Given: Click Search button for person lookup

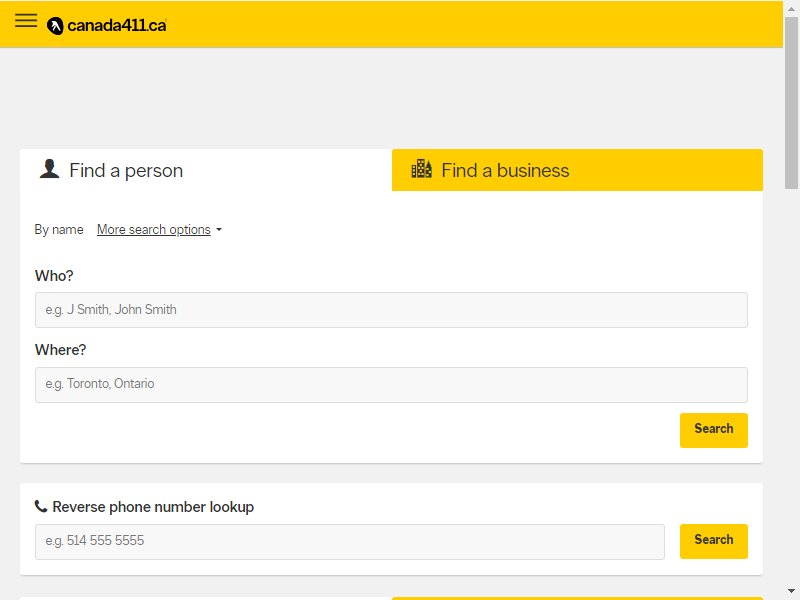Looking at the screenshot, I should [713, 430].
